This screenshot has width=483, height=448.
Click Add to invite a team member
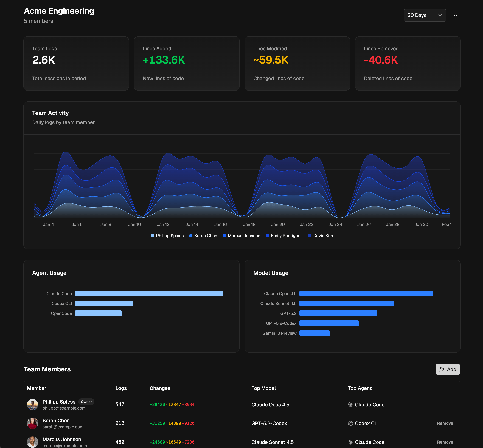pyautogui.click(x=448, y=369)
